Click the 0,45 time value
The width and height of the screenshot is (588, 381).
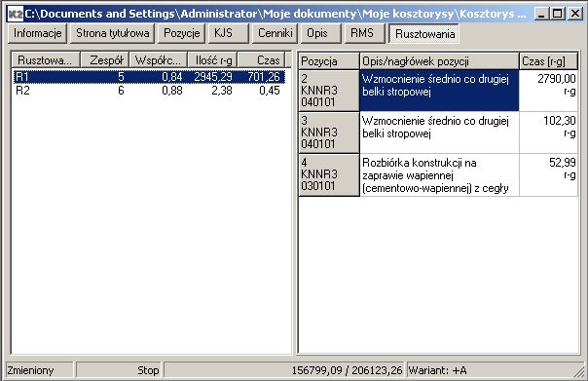(x=270, y=90)
